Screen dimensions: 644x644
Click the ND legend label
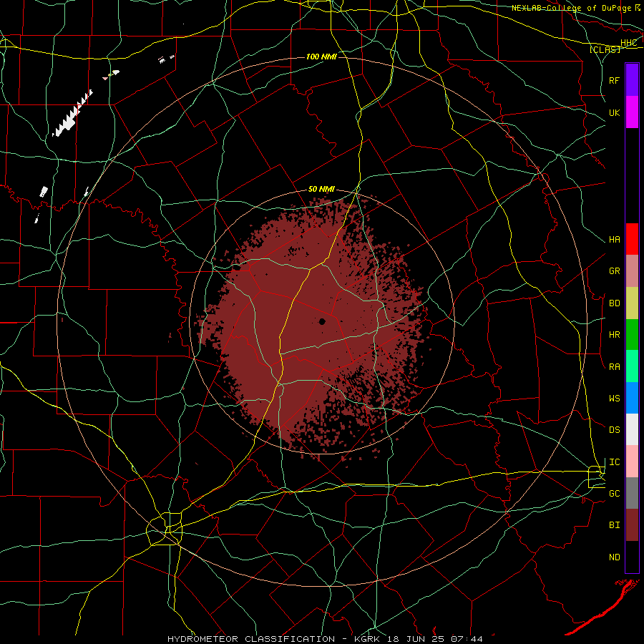(x=614, y=557)
